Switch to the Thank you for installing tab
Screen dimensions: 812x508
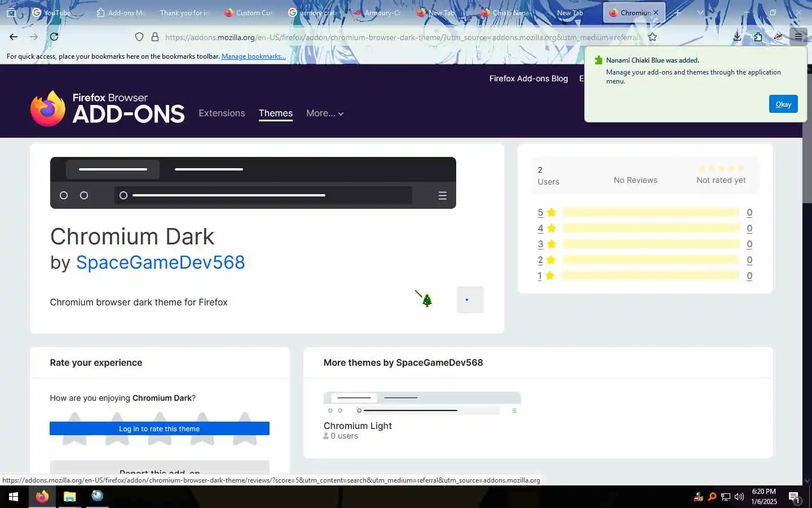coord(184,12)
